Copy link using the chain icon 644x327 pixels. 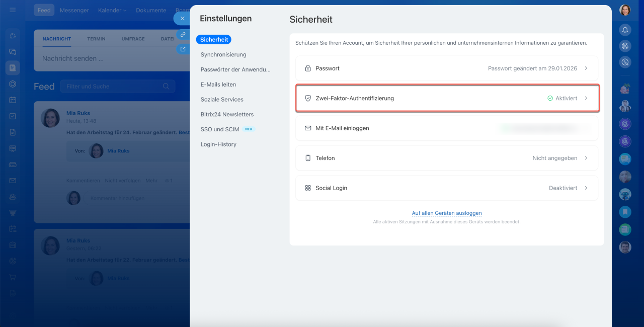[x=183, y=34]
